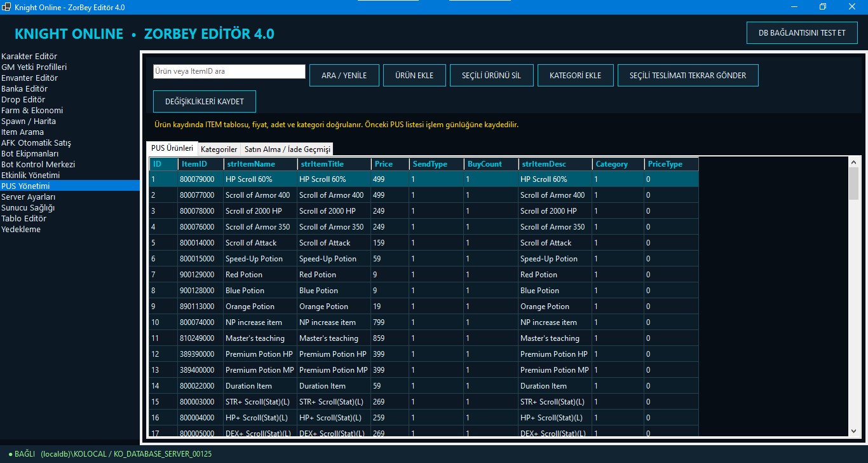Select the Master's teaching name cell
The image size is (868, 463).
[x=261, y=338]
